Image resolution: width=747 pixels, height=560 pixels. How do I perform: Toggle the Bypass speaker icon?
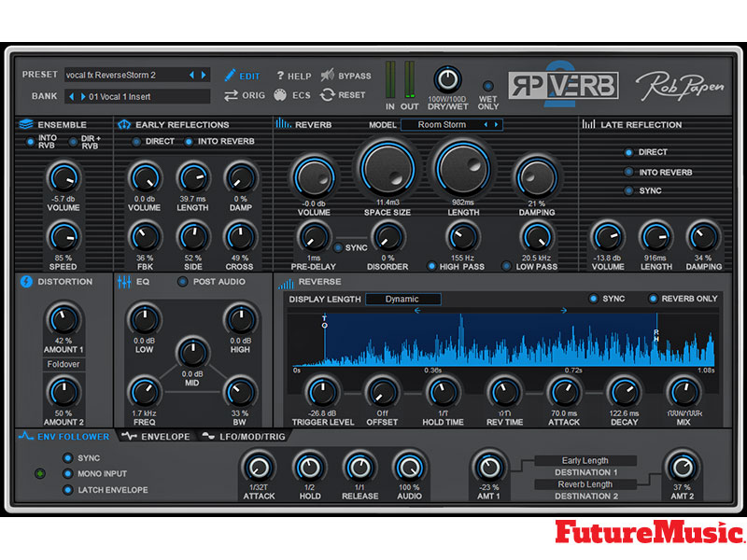click(x=328, y=75)
